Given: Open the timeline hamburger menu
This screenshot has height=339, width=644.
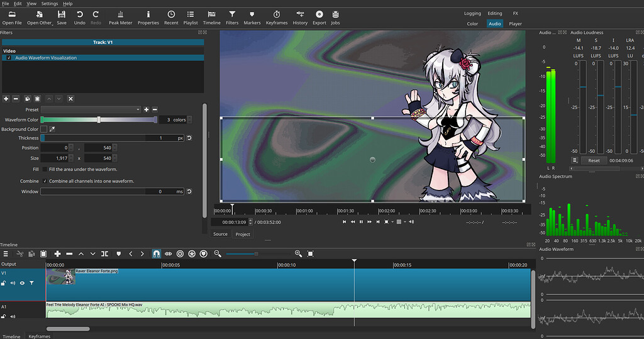Looking at the screenshot, I should 6,254.
